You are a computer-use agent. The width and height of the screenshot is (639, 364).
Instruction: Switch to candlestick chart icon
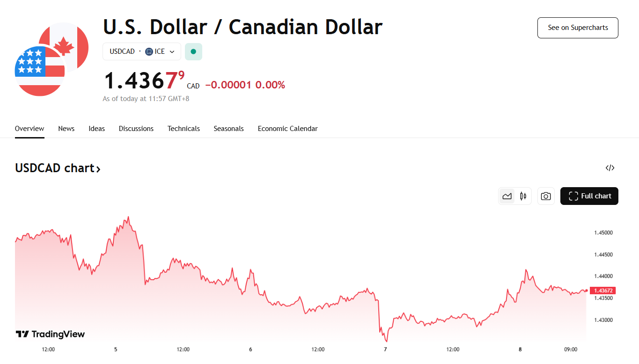click(x=523, y=197)
